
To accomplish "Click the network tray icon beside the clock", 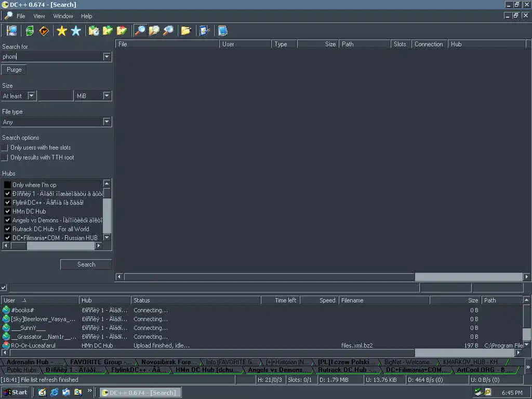I will click(x=478, y=392).
